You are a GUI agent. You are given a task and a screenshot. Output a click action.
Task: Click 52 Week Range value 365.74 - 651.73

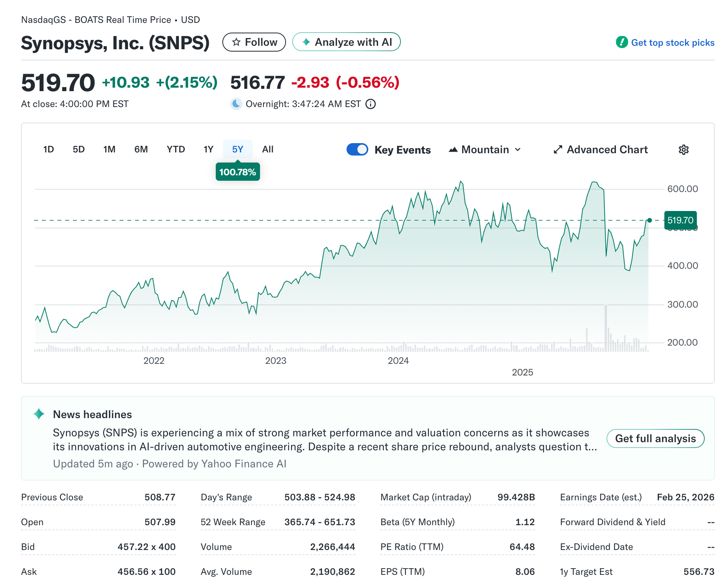[320, 522]
